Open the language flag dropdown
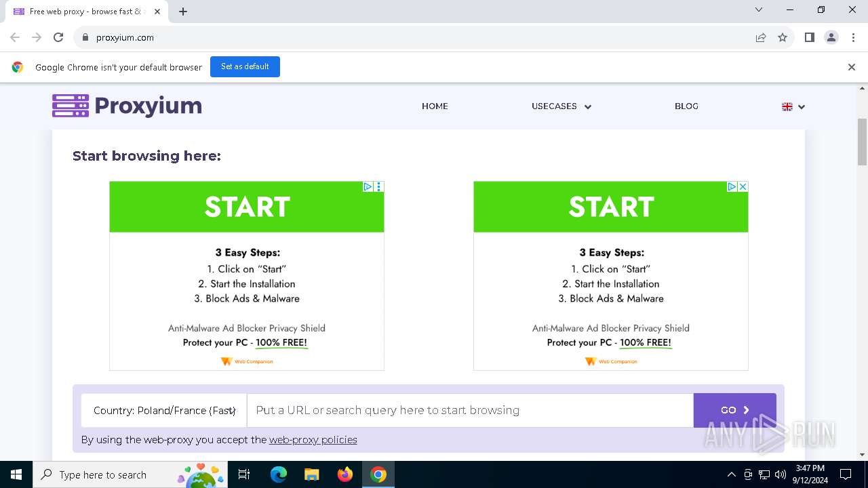Viewport: 868px width, 488px height. click(793, 106)
